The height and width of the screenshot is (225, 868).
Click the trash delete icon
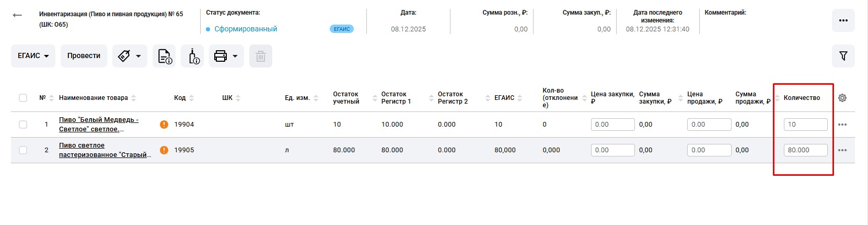coord(260,56)
